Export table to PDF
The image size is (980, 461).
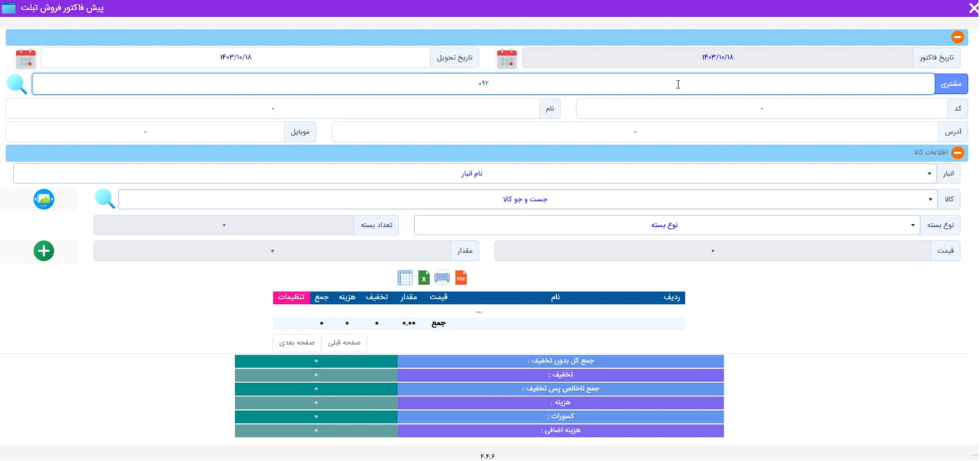coord(461,277)
